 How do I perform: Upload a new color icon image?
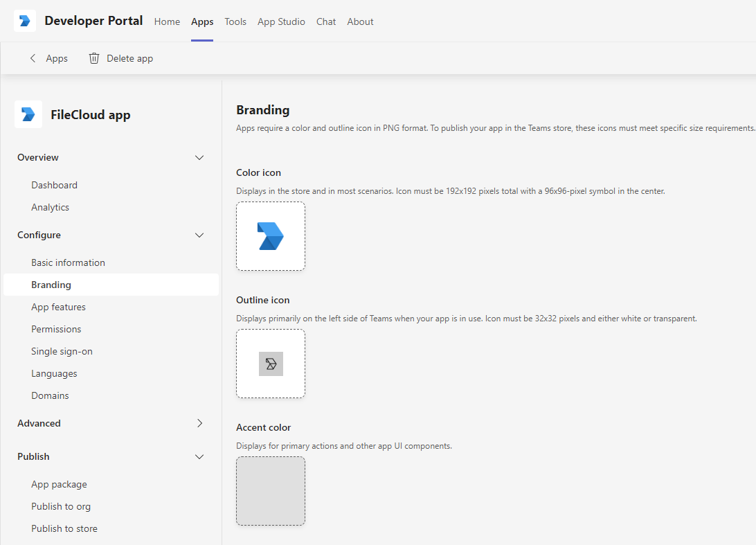[x=271, y=236]
